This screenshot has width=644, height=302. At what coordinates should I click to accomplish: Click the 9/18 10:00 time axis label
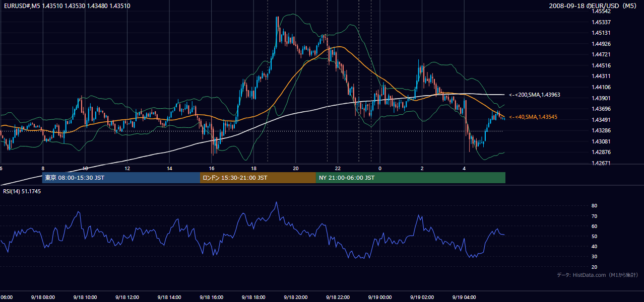[85, 297]
